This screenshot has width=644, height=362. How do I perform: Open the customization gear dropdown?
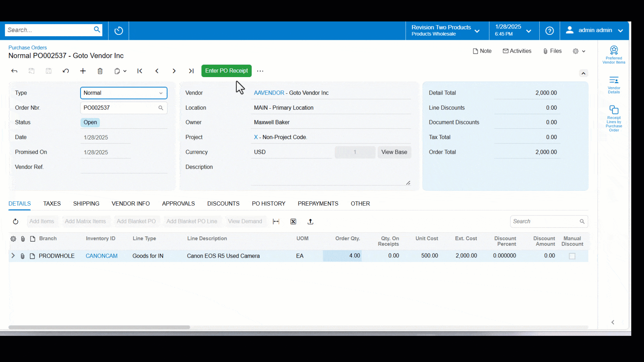(579, 51)
